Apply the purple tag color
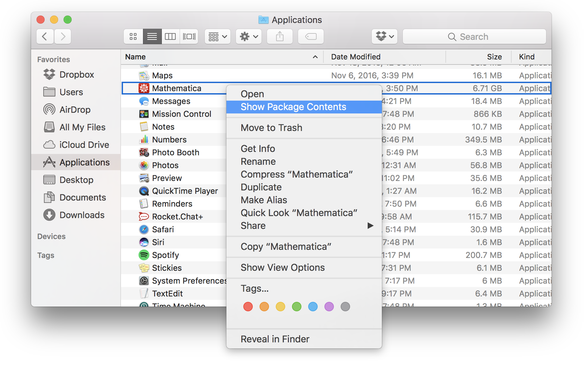Image resolution: width=588 pixels, height=366 pixels. (329, 307)
